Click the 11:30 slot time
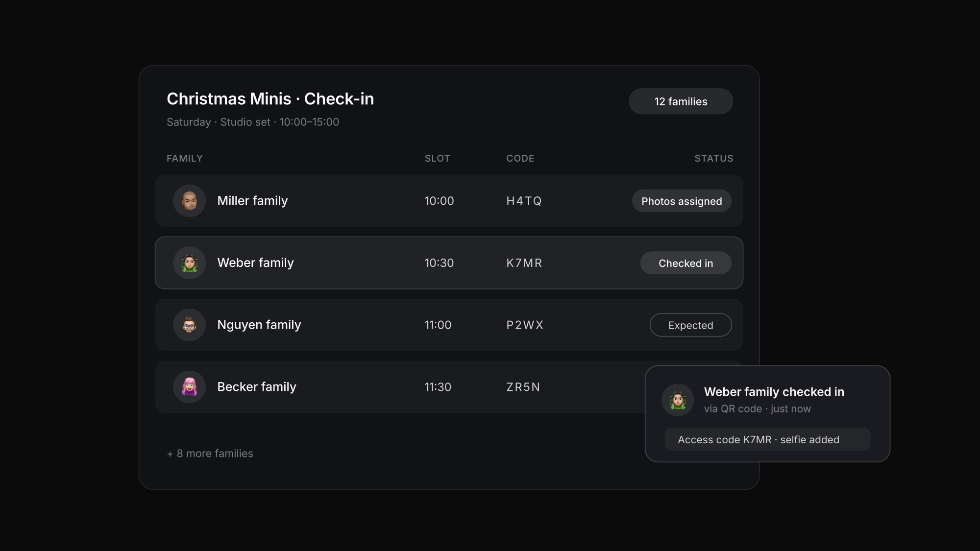 [x=438, y=387]
